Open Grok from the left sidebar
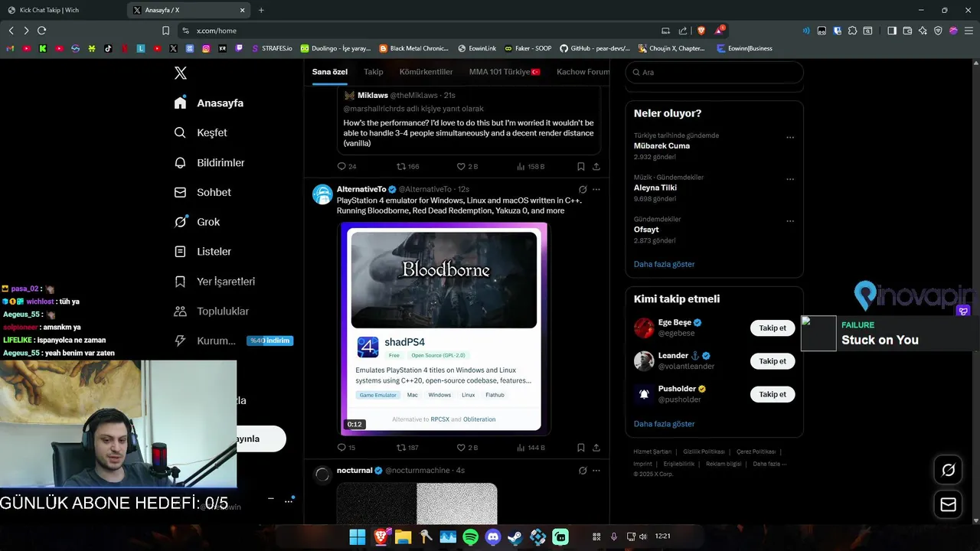The image size is (980, 551). click(197, 222)
